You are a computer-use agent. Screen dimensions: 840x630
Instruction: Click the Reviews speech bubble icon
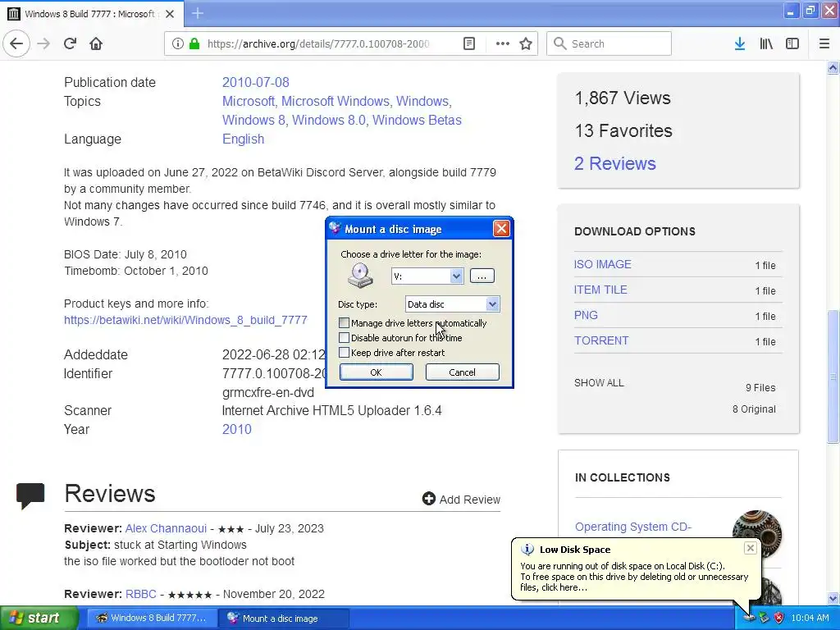coord(30,495)
